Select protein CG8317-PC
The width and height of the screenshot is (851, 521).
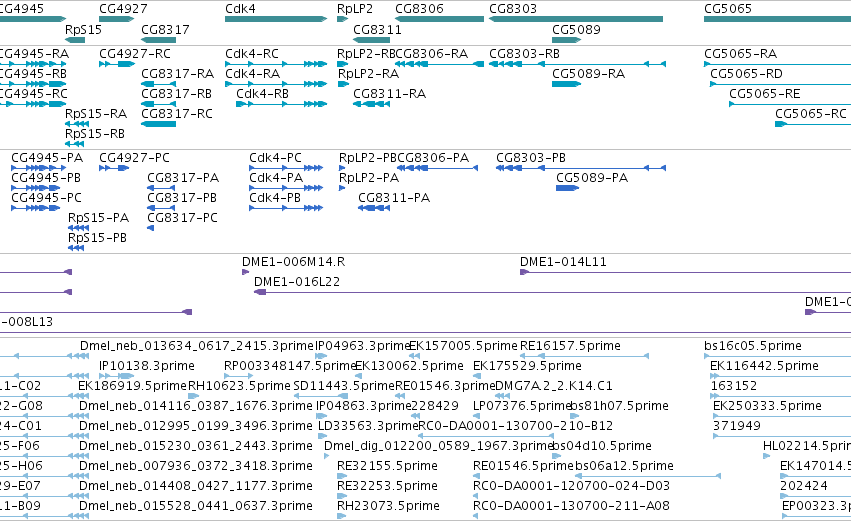point(183,218)
